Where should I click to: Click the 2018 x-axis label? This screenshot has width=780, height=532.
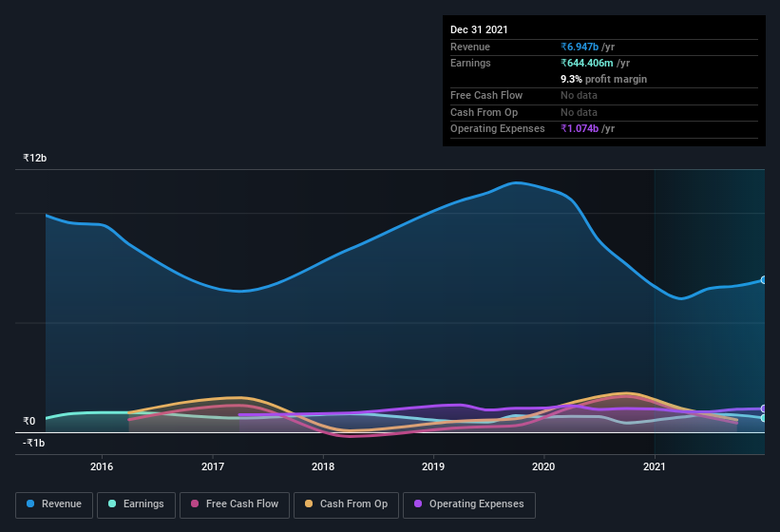[323, 466]
